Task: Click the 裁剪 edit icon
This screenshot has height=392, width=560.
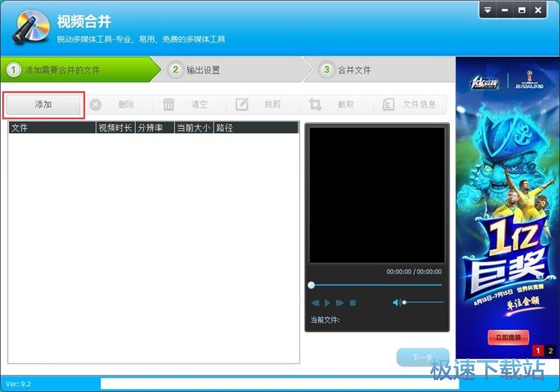Action: pyautogui.click(x=242, y=105)
